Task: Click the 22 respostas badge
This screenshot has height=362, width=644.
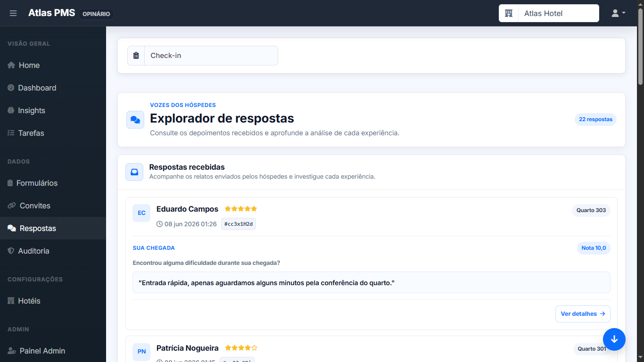Action: (x=595, y=119)
